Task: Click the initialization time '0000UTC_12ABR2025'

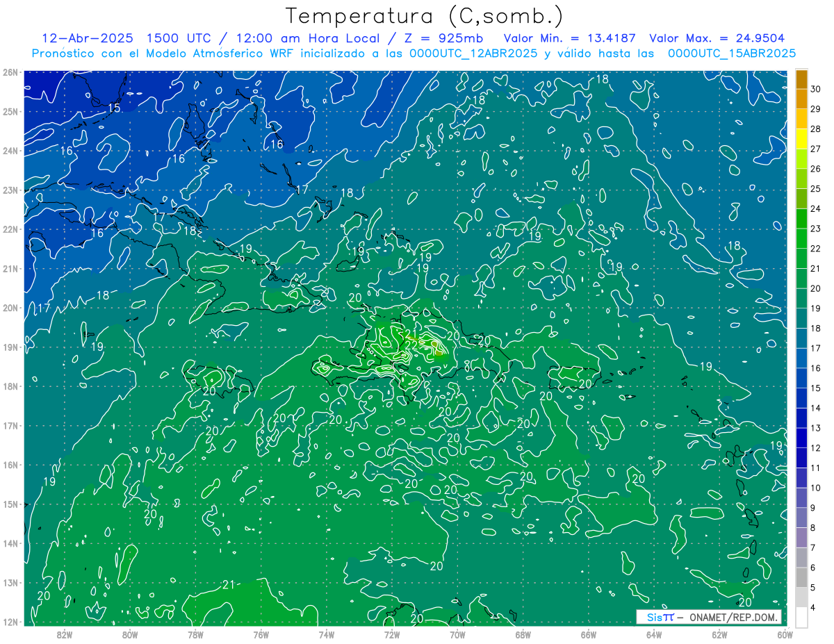Action: click(x=474, y=53)
